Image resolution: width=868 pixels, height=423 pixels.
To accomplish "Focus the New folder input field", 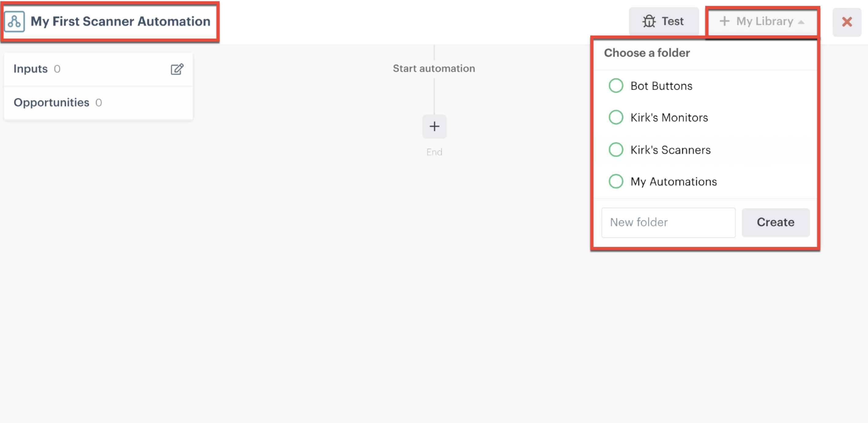I will pyautogui.click(x=668, y=222).
